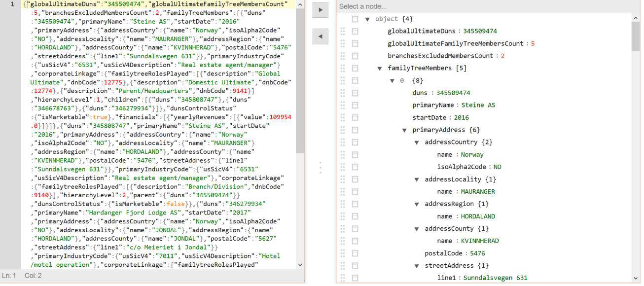The width and height of the screenshot is (644, 286).
Task: Click drag handle beside postalCode row
Action: point(343,253)
